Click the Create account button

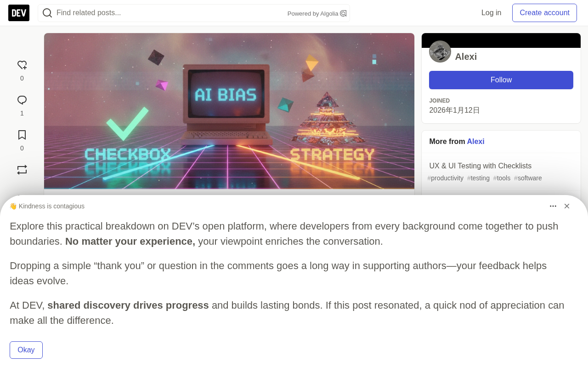click(x=544, y=13)
